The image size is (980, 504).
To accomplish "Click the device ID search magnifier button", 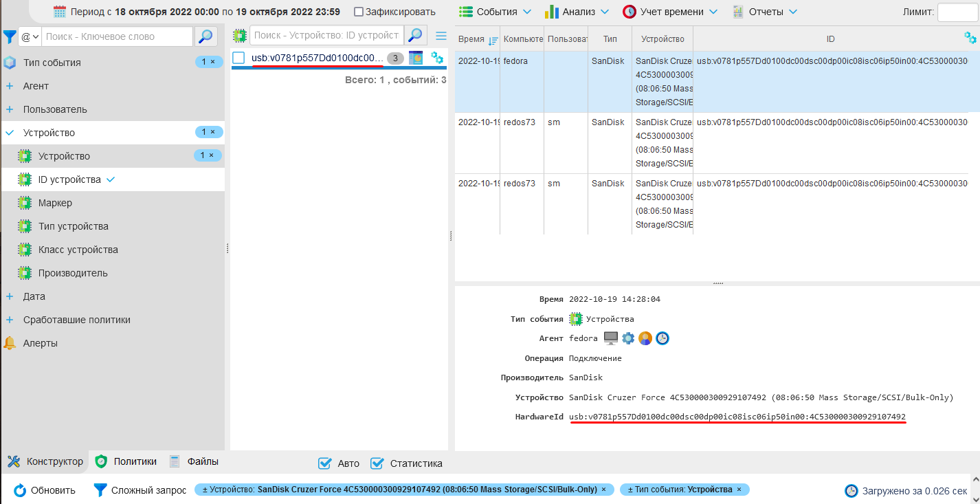I will 415,36.
